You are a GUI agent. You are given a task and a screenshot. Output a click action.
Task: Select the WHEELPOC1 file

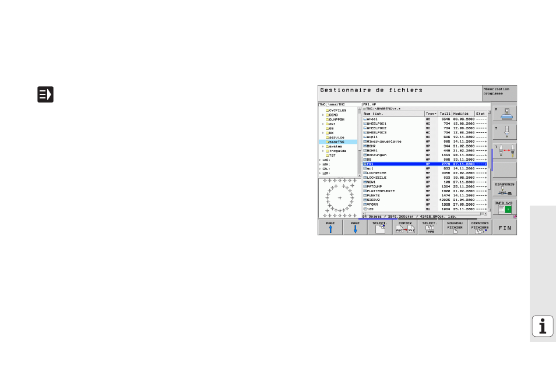click(x=425, y=123)
